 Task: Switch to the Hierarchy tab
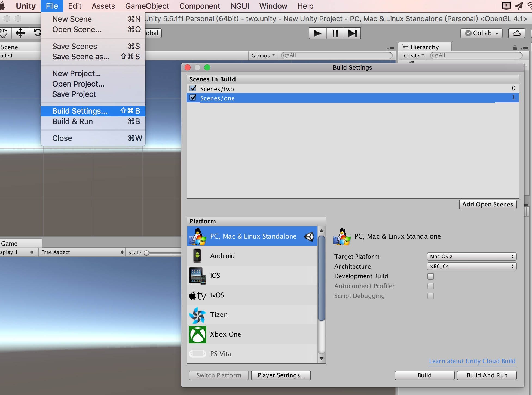tap(424, 47)
